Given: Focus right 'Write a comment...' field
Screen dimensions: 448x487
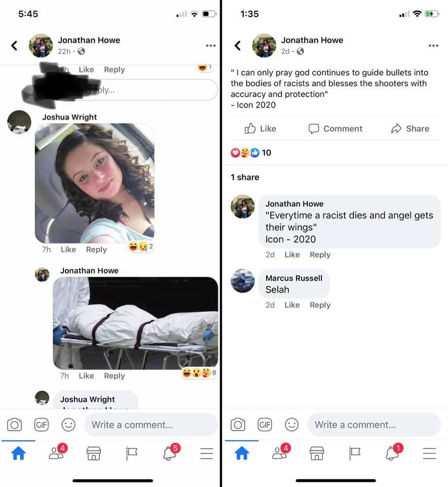Looking at the screenshot, I should (374, 425).
